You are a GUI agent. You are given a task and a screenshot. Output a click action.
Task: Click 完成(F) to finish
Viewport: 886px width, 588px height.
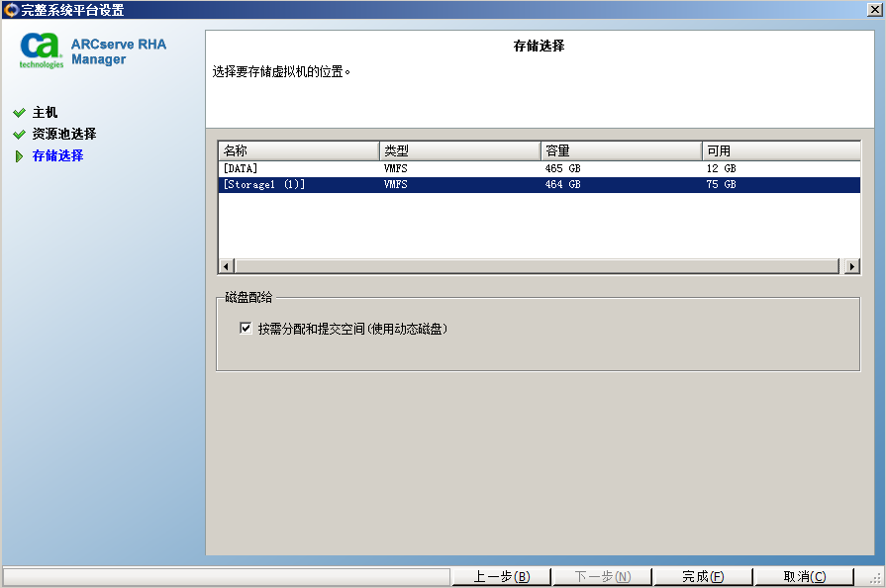pos(703,576)
